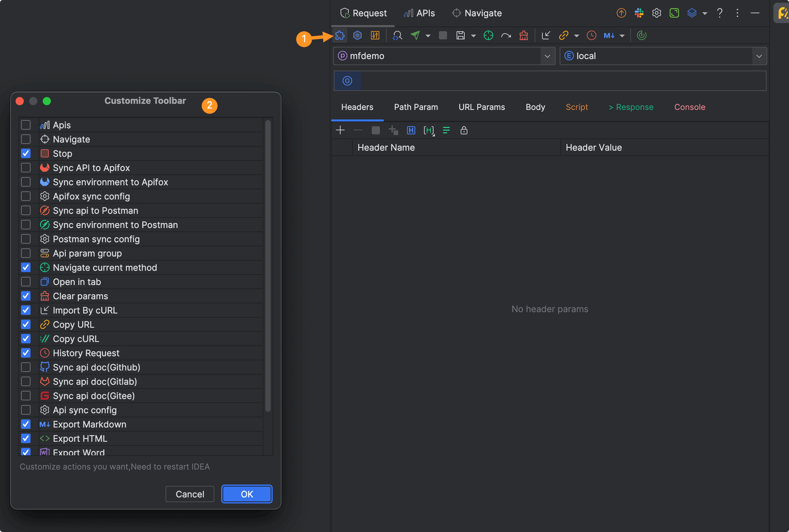Click the import by cURL arrow icon
The height and width of the screenshot is (532, 789).
point(546,35)
